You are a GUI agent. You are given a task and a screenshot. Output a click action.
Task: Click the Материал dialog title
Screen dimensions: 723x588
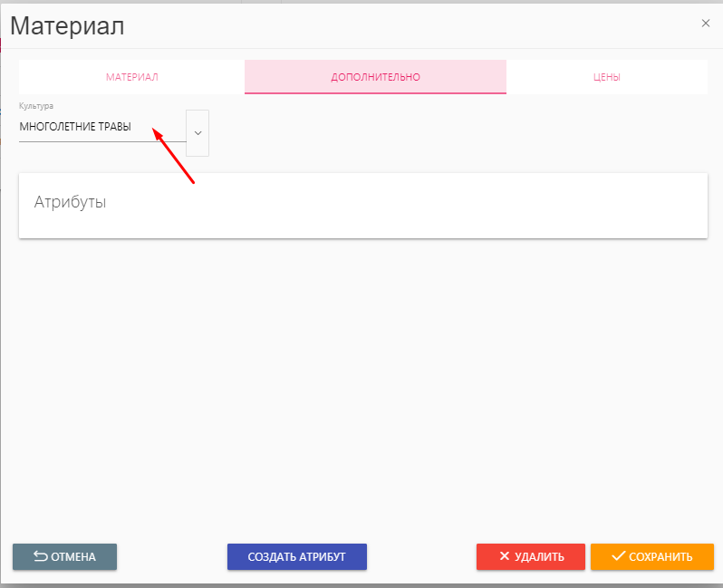(67, 26)
